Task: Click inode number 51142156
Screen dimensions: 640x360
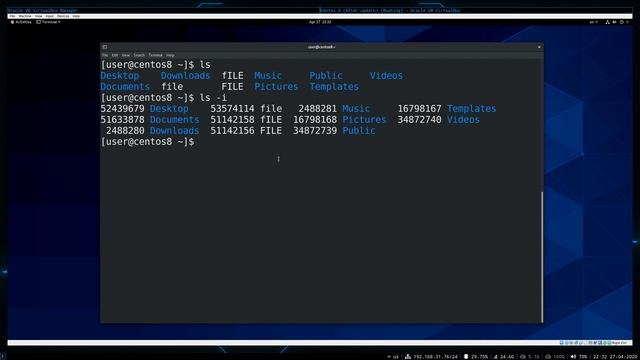Action: pos(232,131)
